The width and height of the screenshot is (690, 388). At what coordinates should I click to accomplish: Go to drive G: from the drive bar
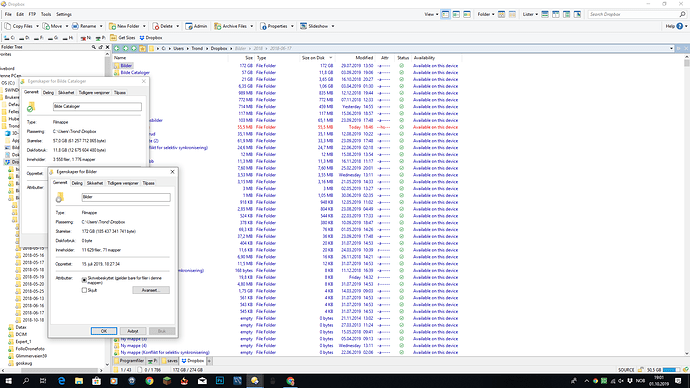pyautogui.click(x=53, y=38)
